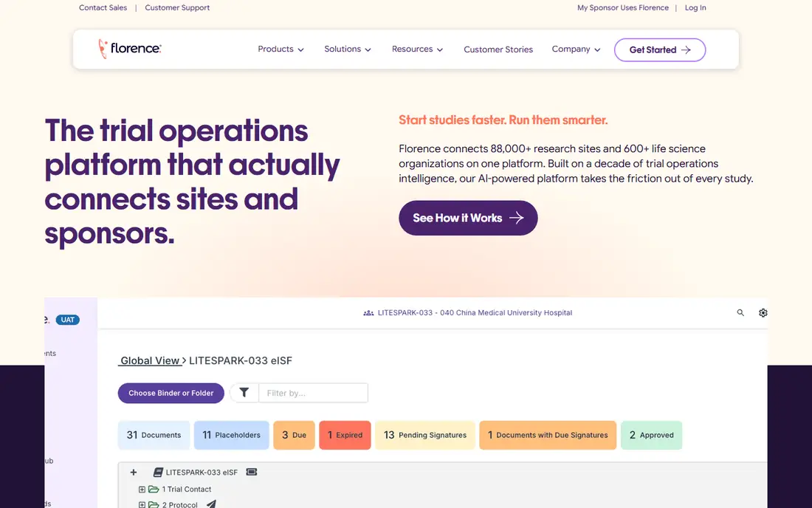The height and width of the screenshot is (508, 812).
Task: Click the folder icon of 1 Trial Contact
Action: pyautogui.click(x=154, y=489)
